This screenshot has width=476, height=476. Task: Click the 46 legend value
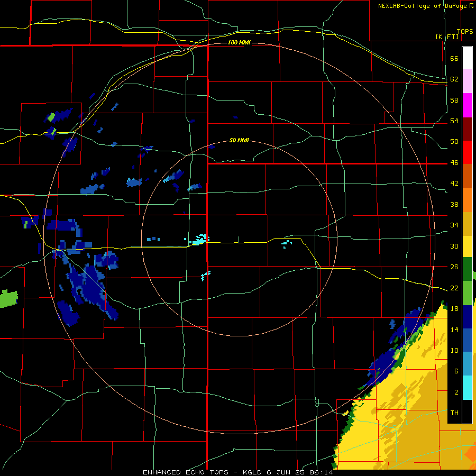coord(454,163)
